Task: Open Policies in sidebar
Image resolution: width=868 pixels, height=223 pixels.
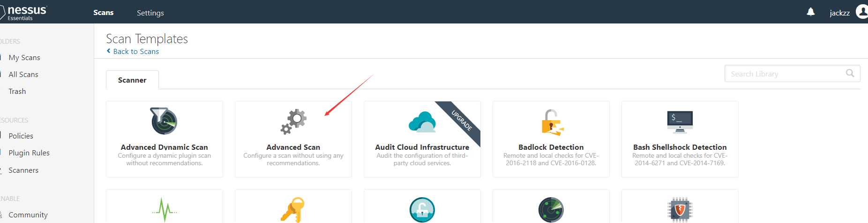Action: (21, 136)
